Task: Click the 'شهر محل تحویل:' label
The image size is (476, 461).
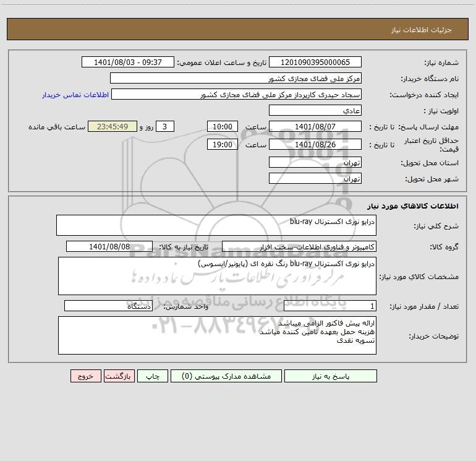Action: click(x=432, y=179)
